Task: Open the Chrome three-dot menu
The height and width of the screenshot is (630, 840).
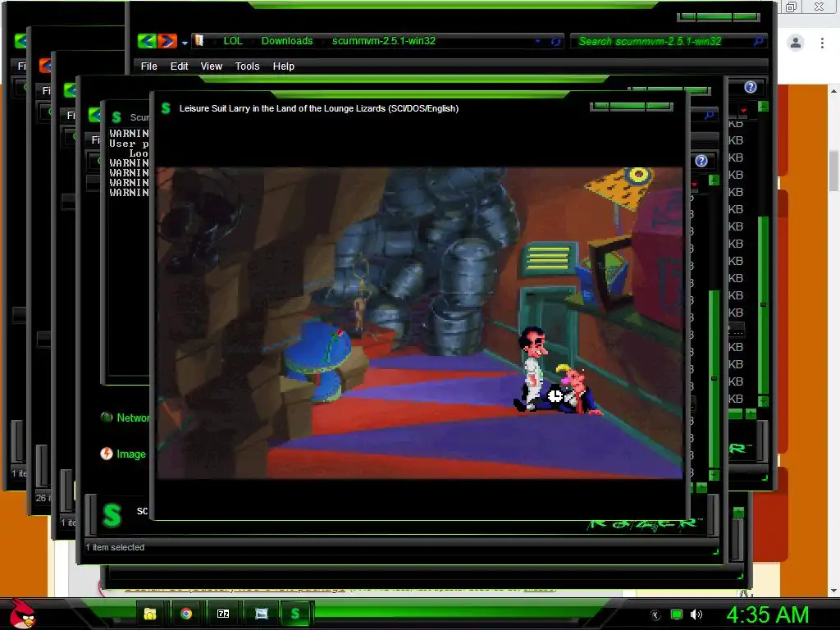Action: [x=822, y=43]
